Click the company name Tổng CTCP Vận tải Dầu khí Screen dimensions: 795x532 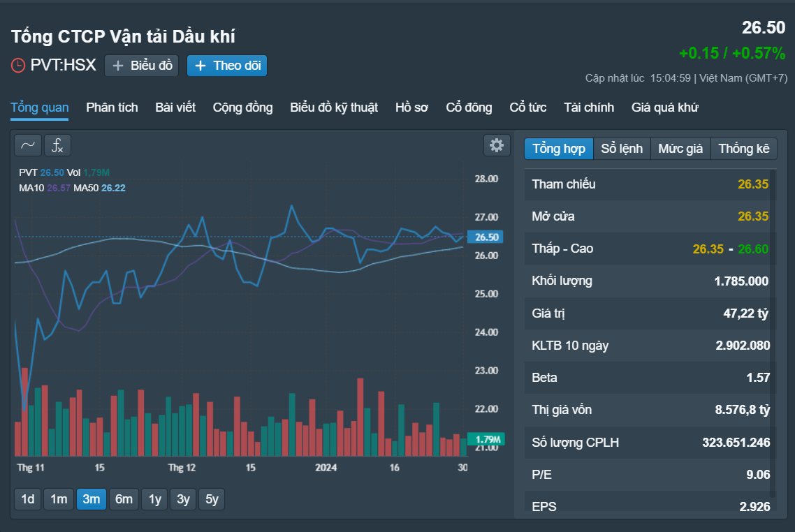123,36
